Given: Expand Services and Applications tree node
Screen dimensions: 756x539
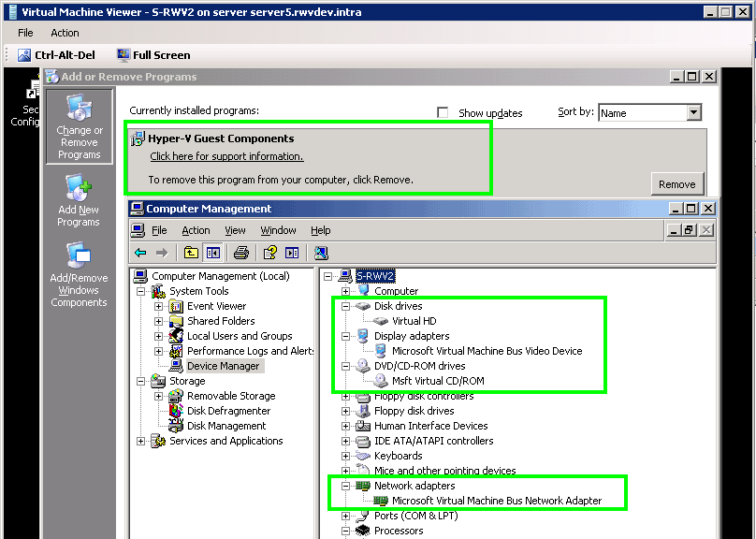Looking at the screenshot, I should (x=141, y=441).
